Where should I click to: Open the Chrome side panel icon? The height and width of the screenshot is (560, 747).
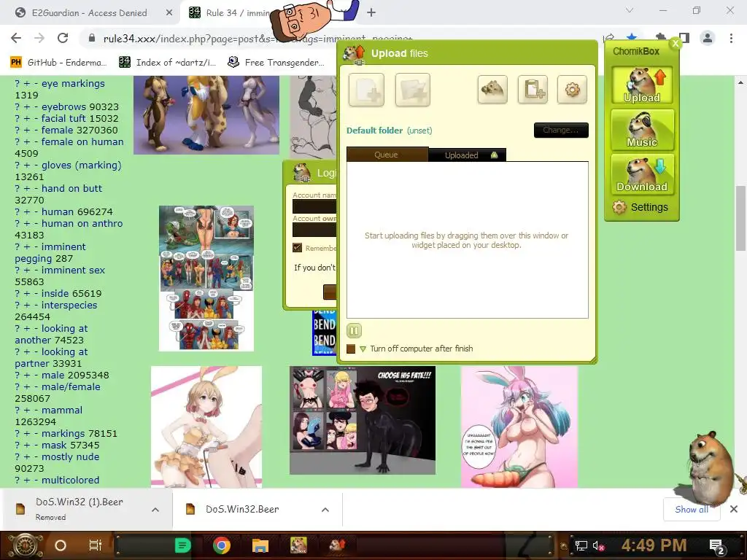pos(684,38)
